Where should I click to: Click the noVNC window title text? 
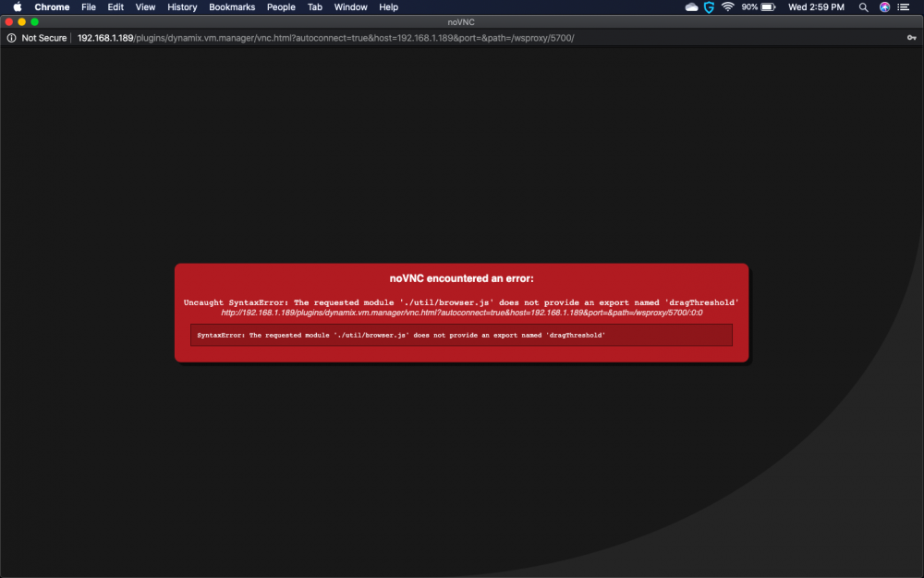point(461,22)
